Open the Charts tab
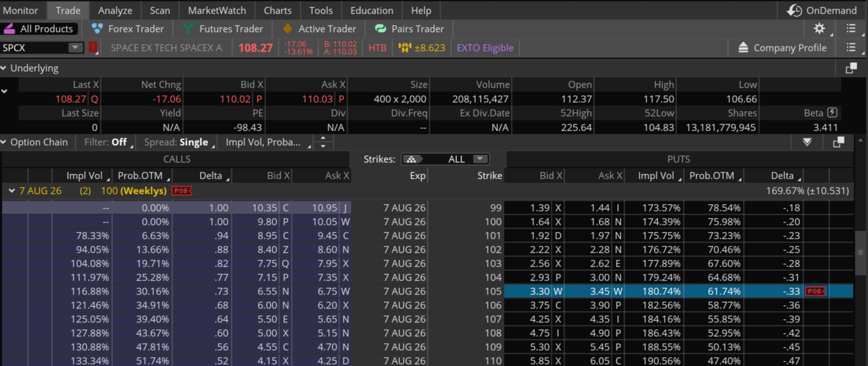Viewport: 868px width, 366px height. tap(278, 10)
